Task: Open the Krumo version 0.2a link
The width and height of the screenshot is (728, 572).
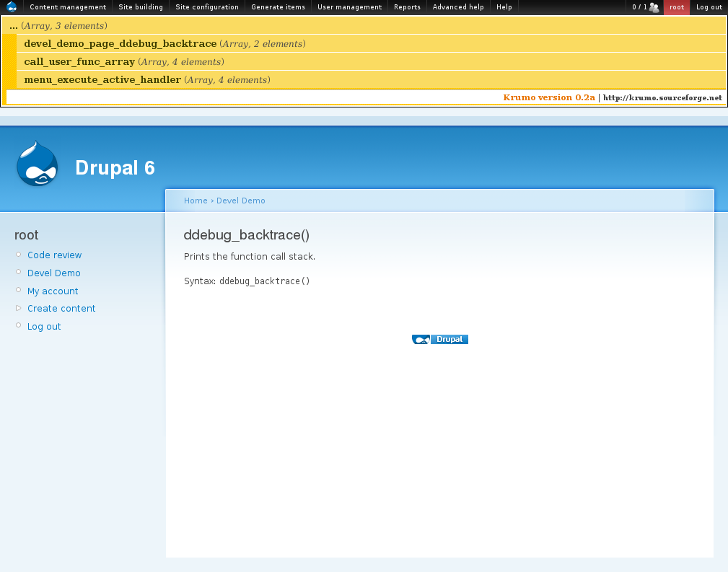Action: point(549,97)
